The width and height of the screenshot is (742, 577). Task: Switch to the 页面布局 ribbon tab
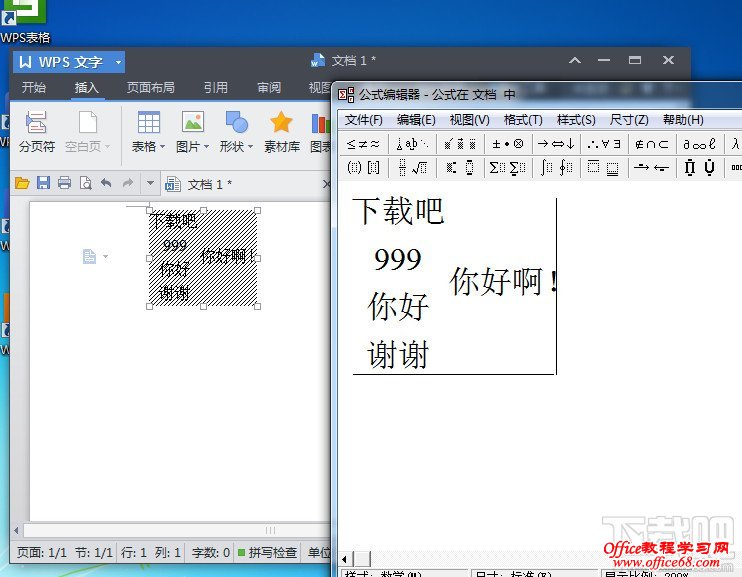[150, 88]
